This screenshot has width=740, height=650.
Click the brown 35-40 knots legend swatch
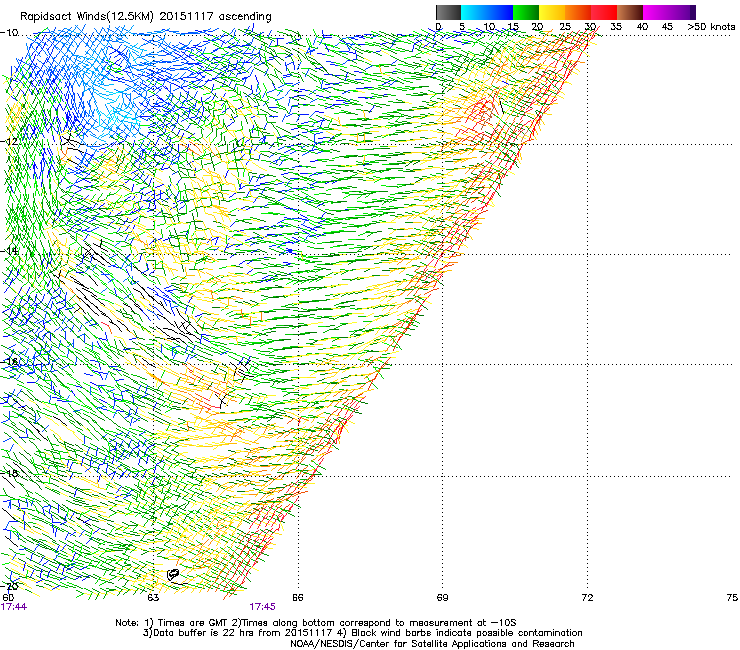pos(630,12)
